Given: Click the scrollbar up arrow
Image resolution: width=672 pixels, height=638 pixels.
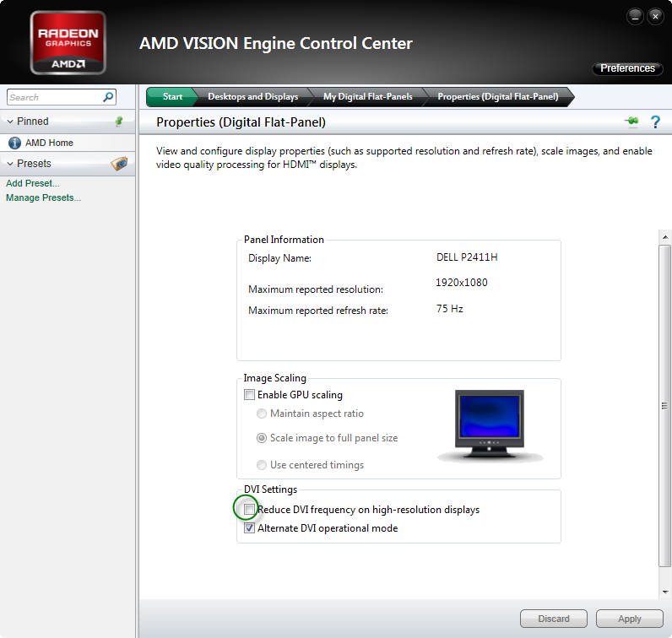Looking at the screenshot, I should pyautogui.click(x=665, y=237).
